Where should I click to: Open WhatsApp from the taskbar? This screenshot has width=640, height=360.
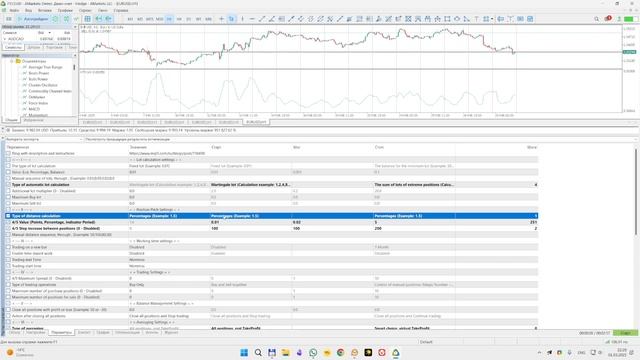313,352
